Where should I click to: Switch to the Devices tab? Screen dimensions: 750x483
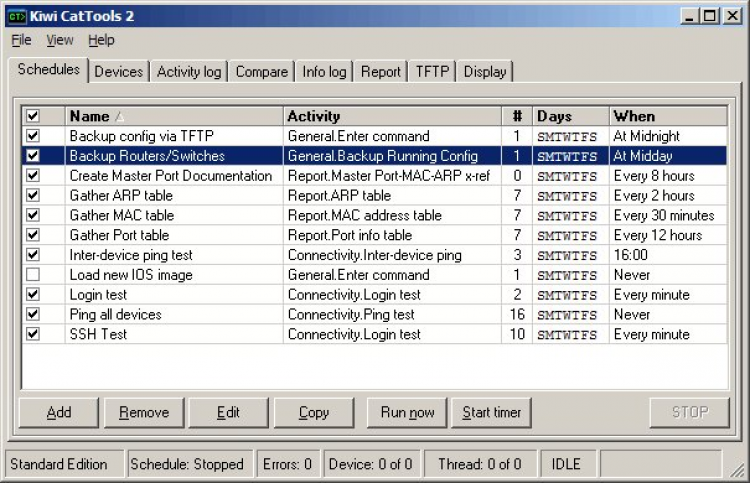(119, 72)
